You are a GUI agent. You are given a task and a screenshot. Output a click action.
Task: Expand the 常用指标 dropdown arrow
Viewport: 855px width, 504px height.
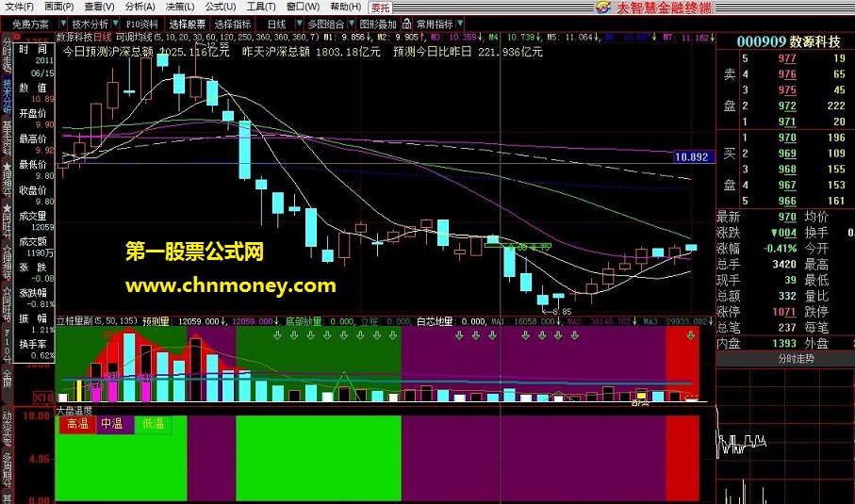point(460,24)
